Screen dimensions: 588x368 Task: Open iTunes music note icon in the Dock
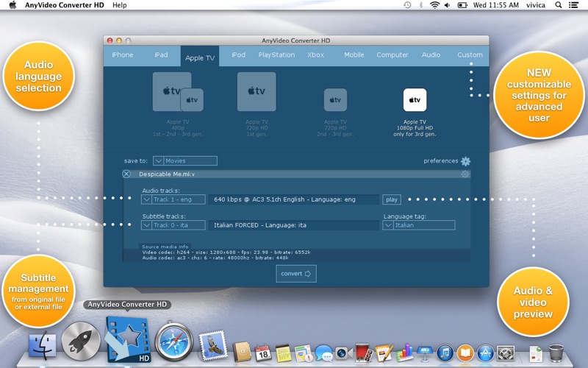(445, 353)
